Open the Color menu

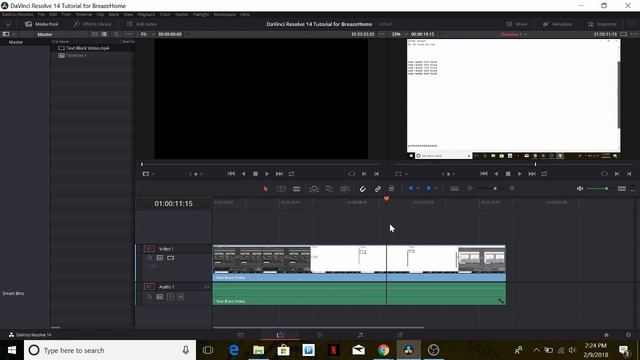point(165,14)
